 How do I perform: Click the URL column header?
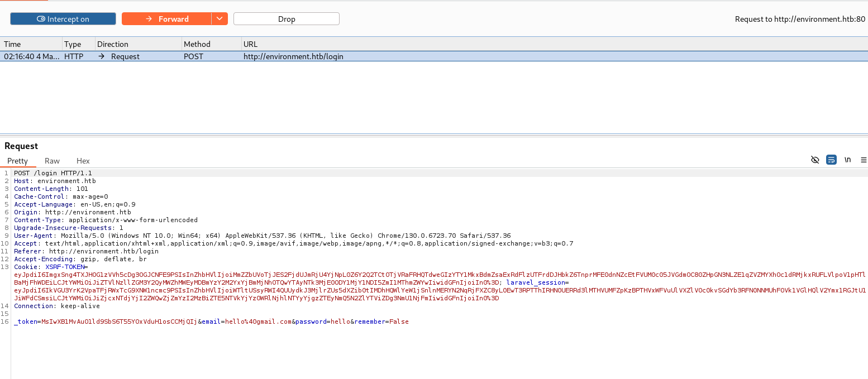pos(250,44)
